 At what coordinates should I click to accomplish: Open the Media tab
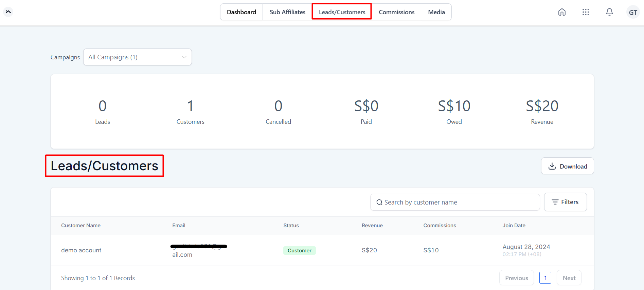(436, 12)
